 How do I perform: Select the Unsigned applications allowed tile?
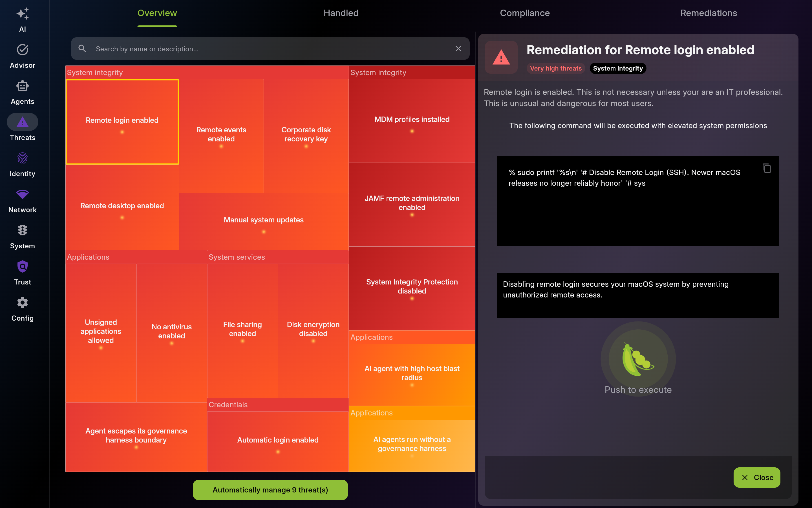coord(101,333)
